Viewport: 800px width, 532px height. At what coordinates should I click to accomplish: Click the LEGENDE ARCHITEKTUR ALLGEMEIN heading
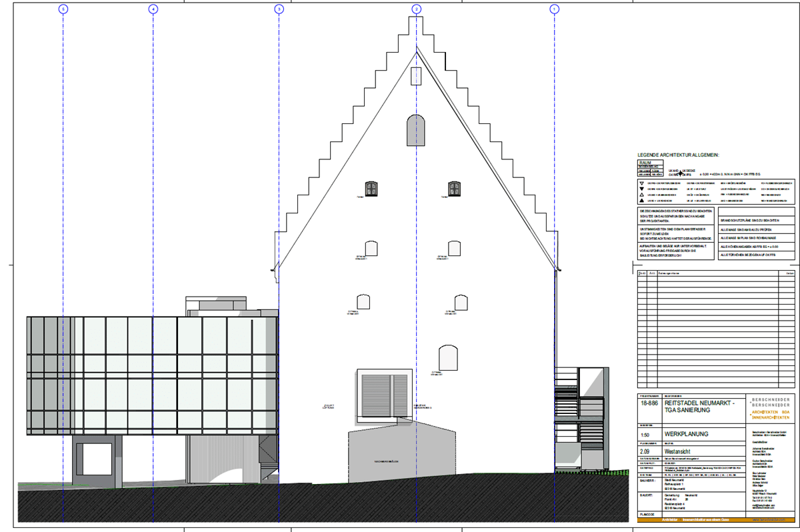[678, 155]
